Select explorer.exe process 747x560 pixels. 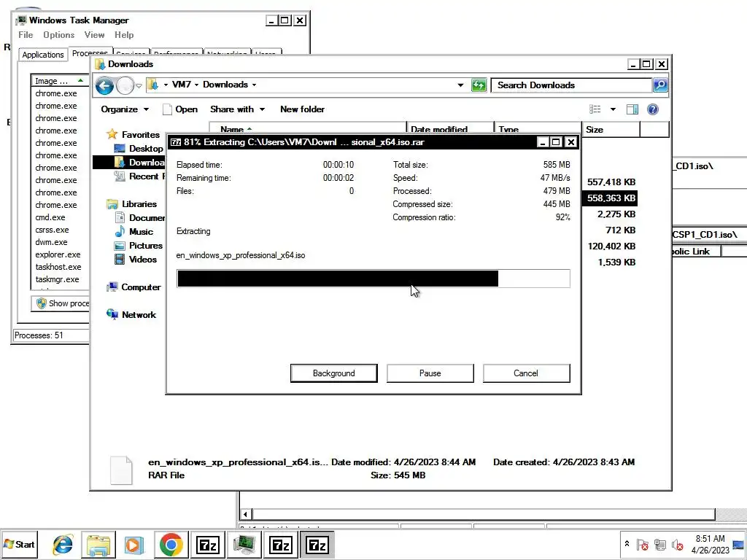pos(58,254)
